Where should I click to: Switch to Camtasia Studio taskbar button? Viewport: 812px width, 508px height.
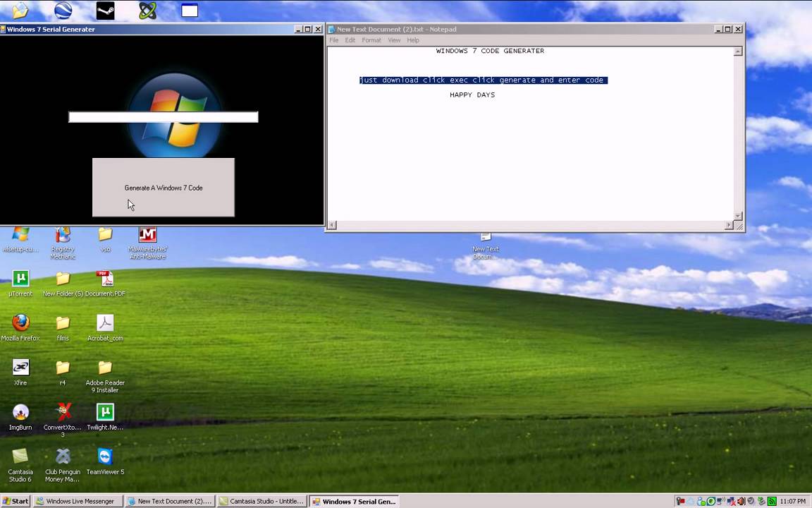262,501
